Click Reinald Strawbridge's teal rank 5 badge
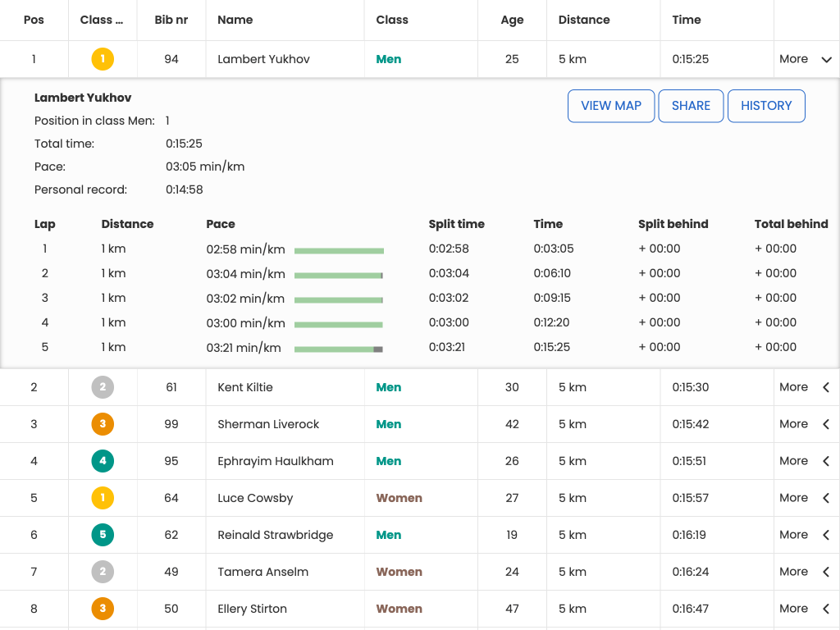The height and width of the screenshot is (630, 840). point(103,535)
